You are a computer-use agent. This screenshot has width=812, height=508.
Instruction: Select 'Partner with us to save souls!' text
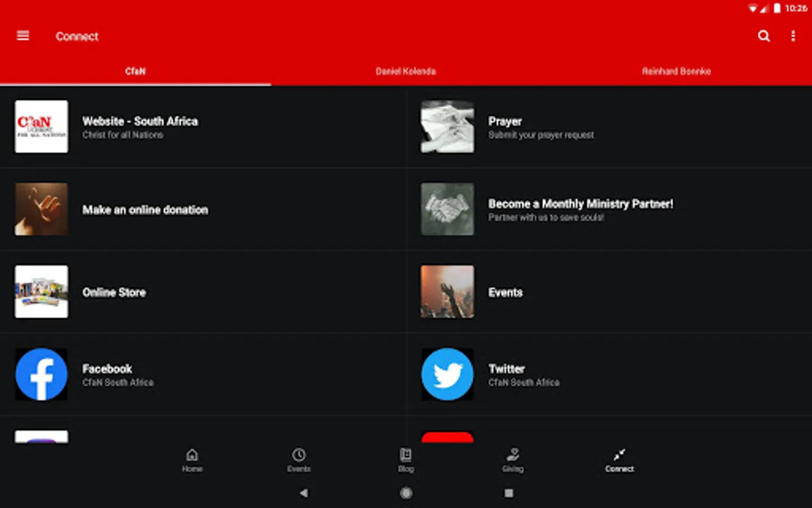[x=546, y=217]
